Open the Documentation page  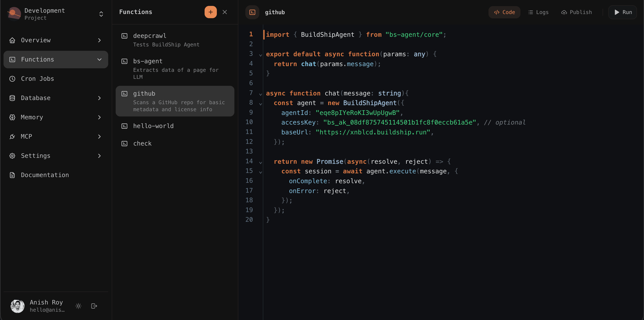tap(45, 175)
